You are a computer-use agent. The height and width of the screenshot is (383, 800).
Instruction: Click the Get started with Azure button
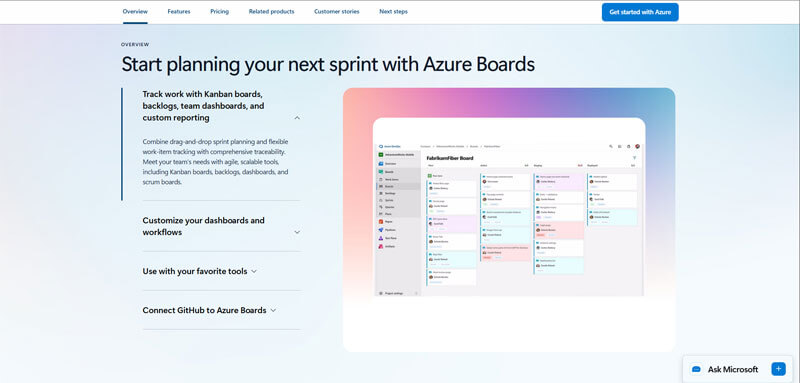pos(640,12)
